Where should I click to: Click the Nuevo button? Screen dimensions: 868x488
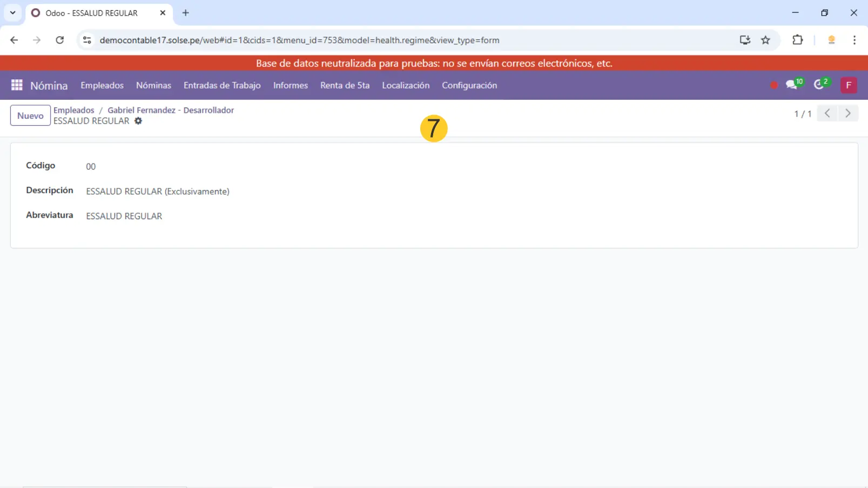point(30,116)
